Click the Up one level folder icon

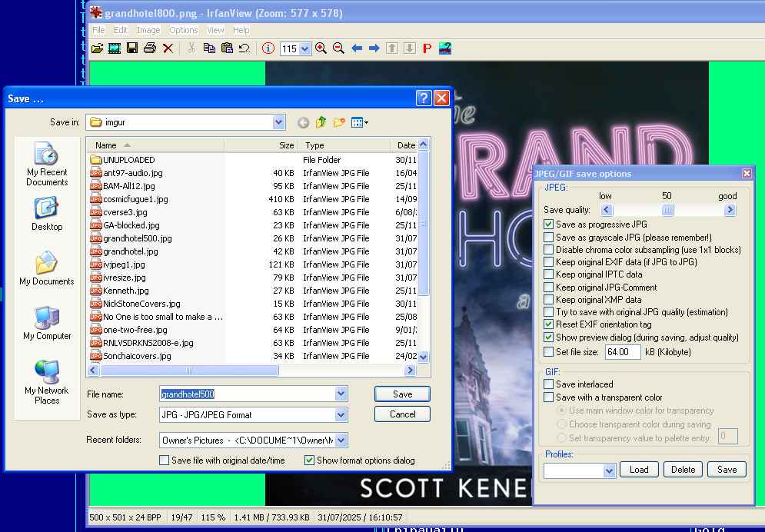click(321, 122)
